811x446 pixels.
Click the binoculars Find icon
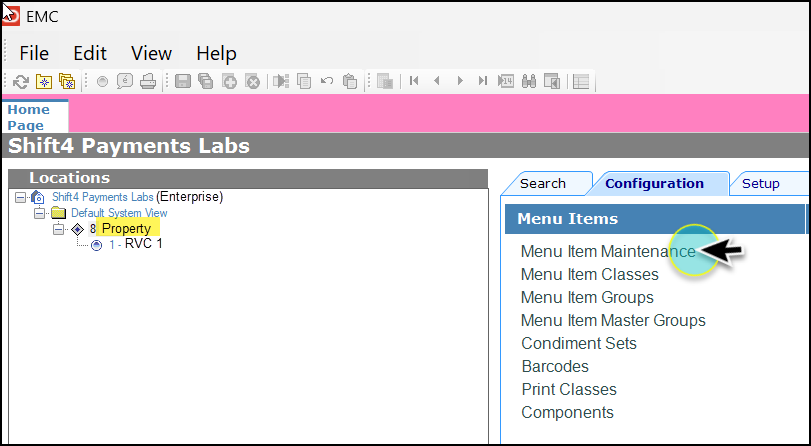tap(529, 81)
